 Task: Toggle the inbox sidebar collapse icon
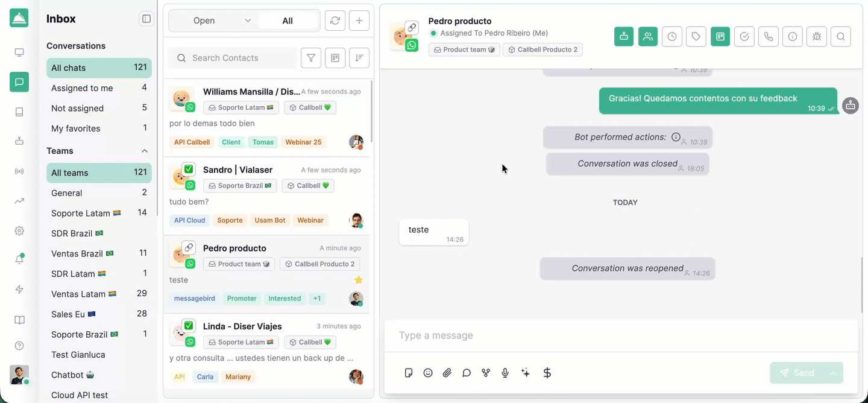[146, 19]
